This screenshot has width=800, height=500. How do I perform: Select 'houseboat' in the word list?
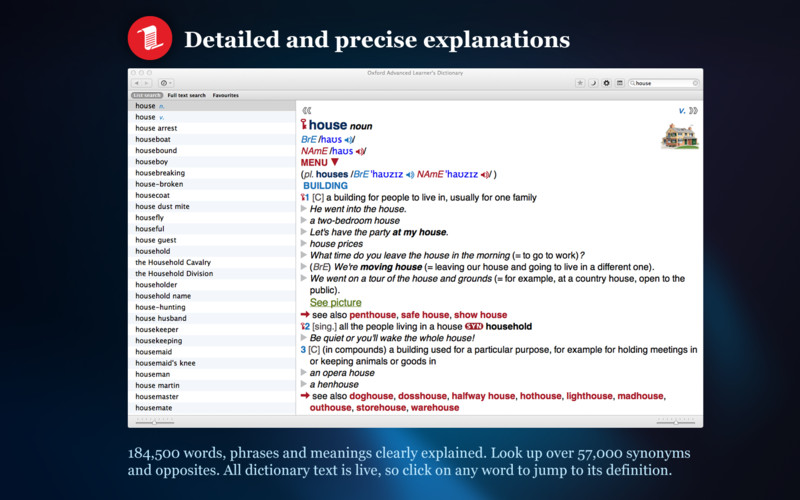tap(212, 139)
